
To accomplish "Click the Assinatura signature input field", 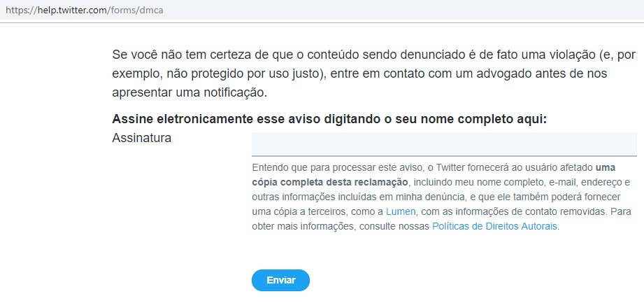I will [x=444, y=143].
